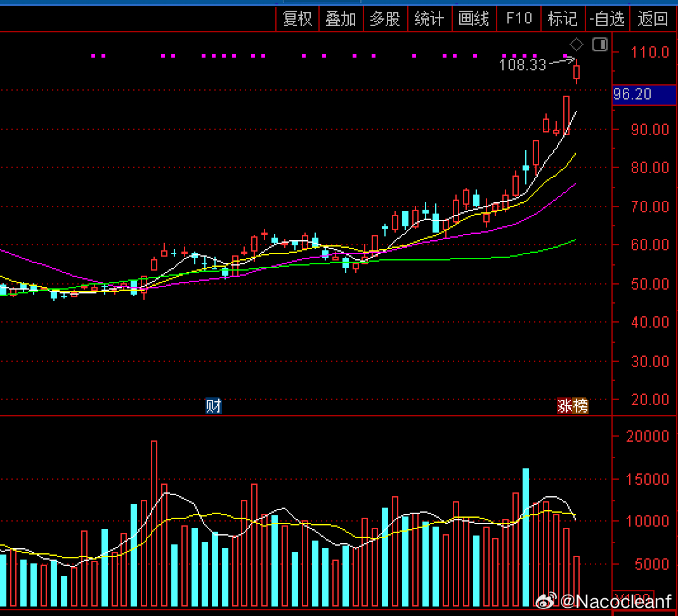Remove stock via -自选 button

608,18
